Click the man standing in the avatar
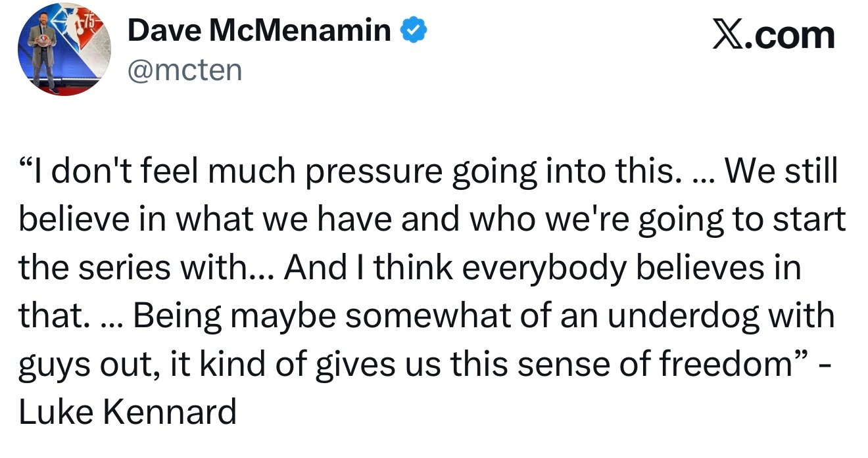868x458 pixels. [x=44, y=54]
